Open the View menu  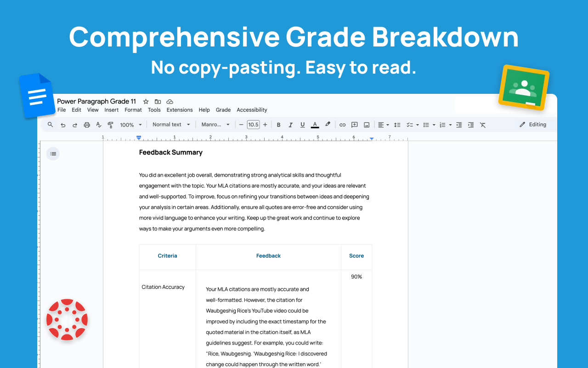coord(93,110)
